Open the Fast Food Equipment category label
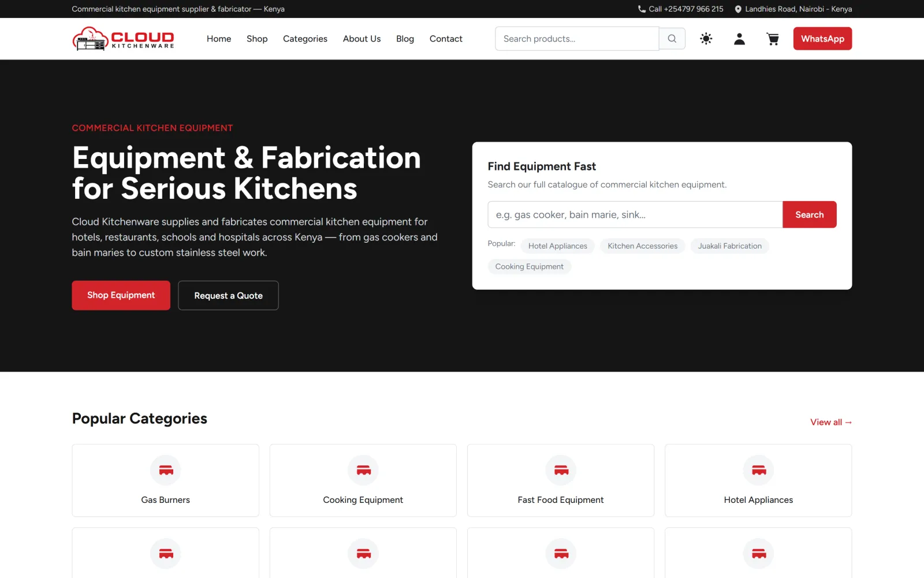This screenshot has width=924, height=578. point(561,500)
